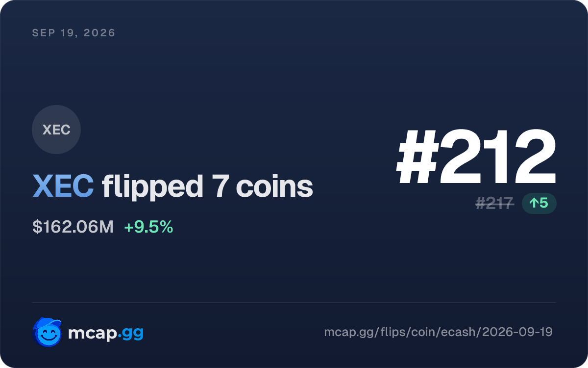Click the word "coins" in headline
This screenshot has width=588, height=368.
274,187
